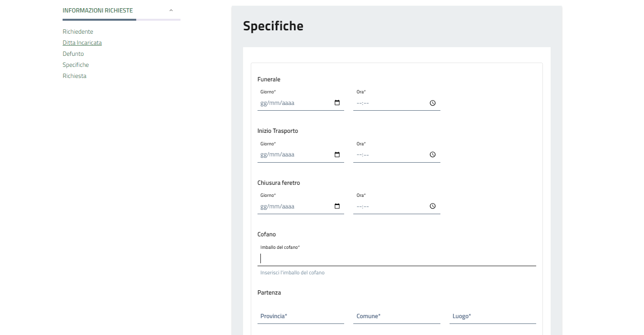The height and width of the screenshot is (335, 644).
Task: Click the Funerale Giorno date field
Action: click(x=294, y=103)
